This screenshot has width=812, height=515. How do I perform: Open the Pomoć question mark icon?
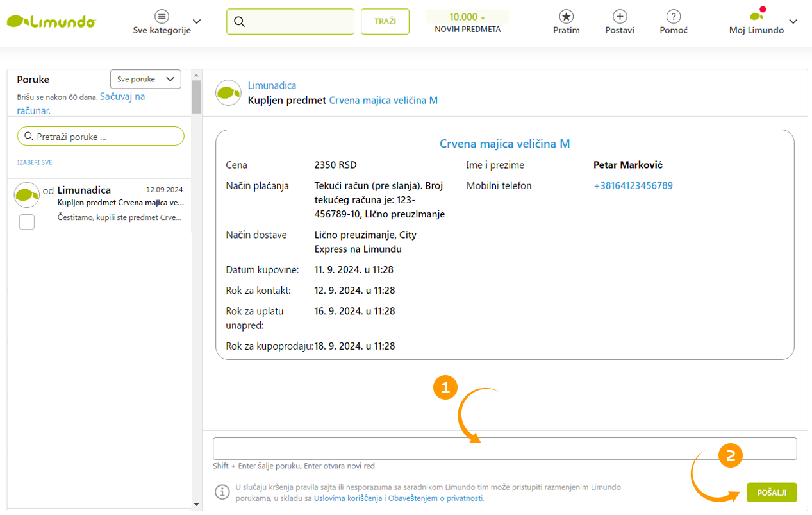coord(673,16)
